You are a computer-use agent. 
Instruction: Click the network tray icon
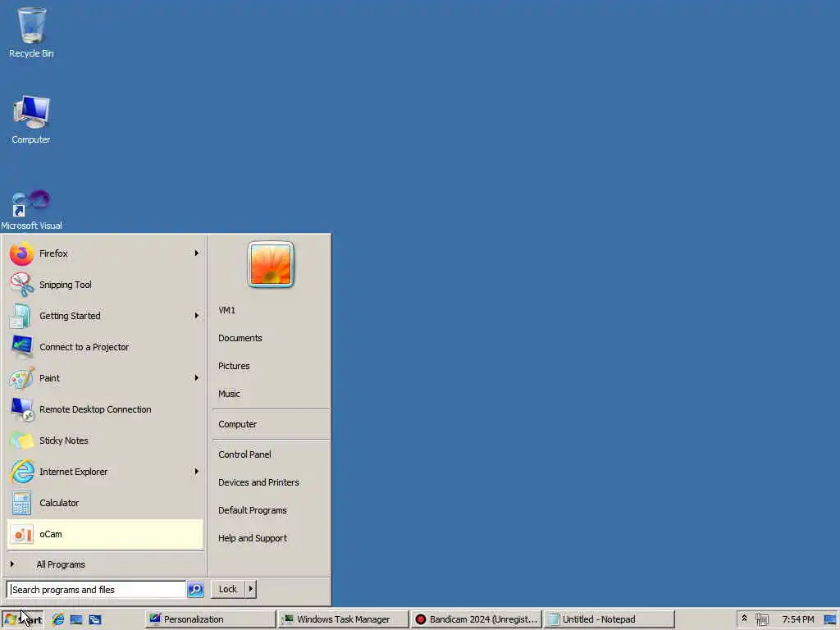coord(762,619)
